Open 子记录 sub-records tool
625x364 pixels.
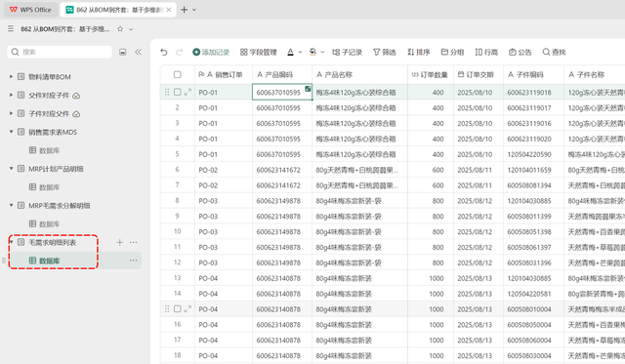348,52
